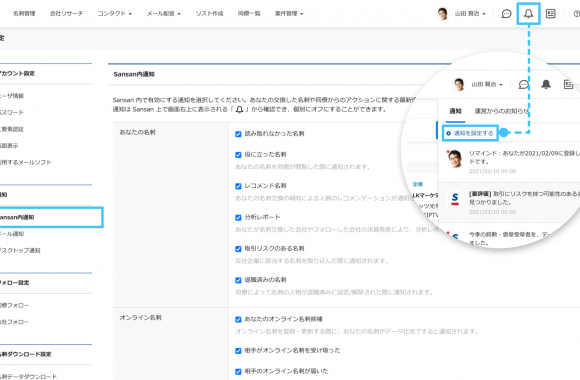Open the 山田 賢治 user dropdown in top bar
This screenshot has width=580, height=380.
pos(470,14)
